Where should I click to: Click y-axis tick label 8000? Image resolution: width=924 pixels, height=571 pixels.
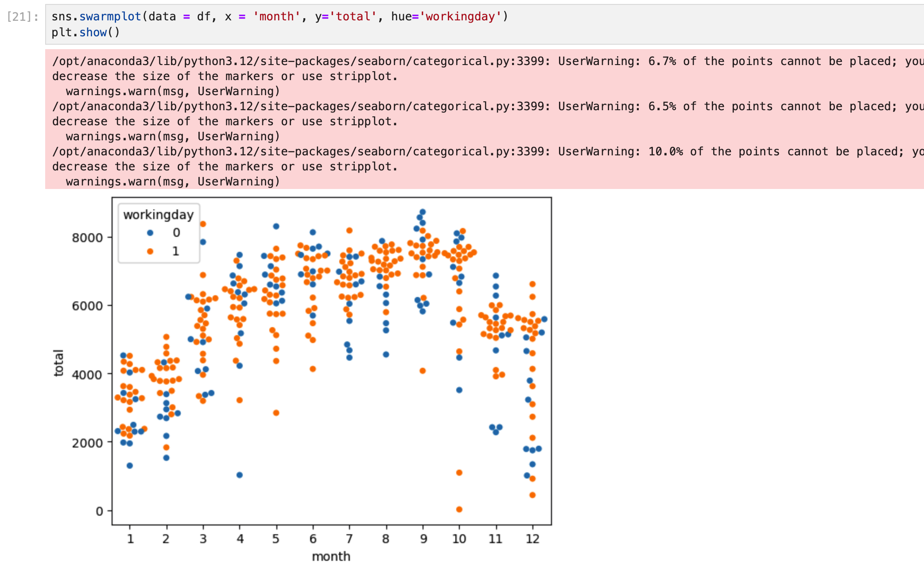click(x=87, y=238)
